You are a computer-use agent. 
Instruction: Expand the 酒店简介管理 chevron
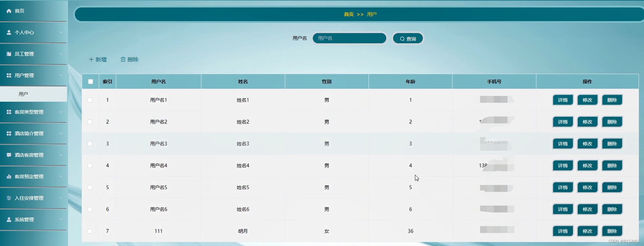[61, 134]
